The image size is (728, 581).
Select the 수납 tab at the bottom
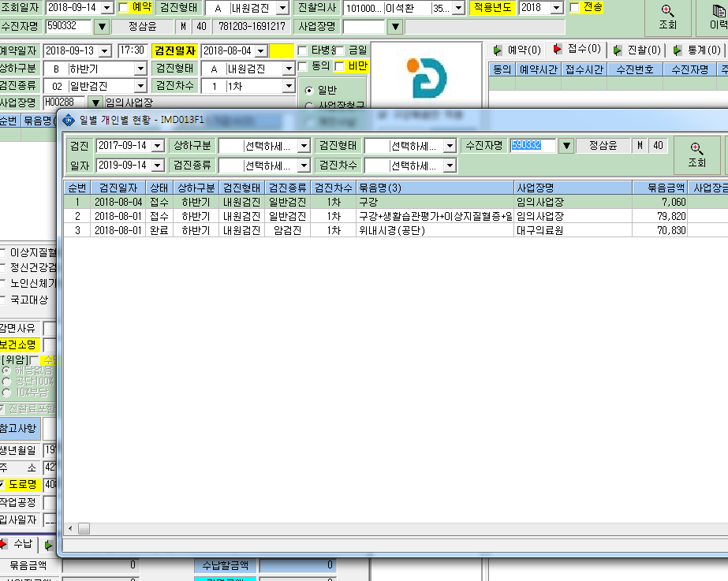pyautogui.click(x=17, y=544)
